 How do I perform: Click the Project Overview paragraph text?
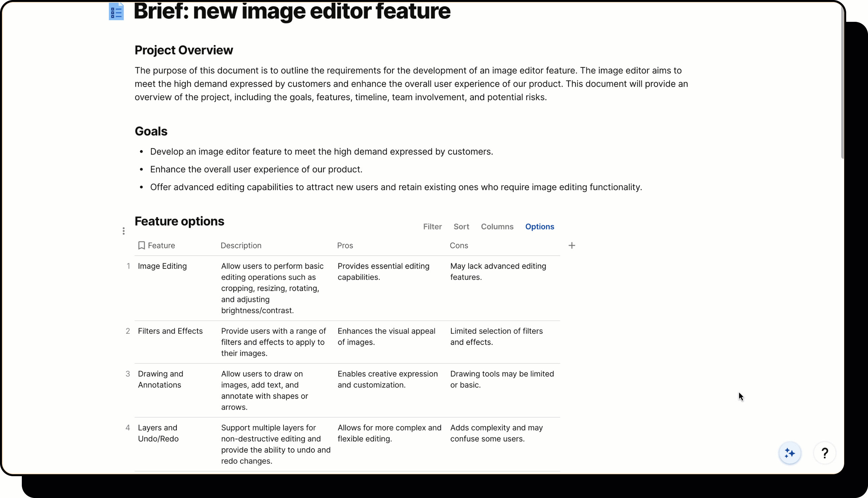(411, 84)
